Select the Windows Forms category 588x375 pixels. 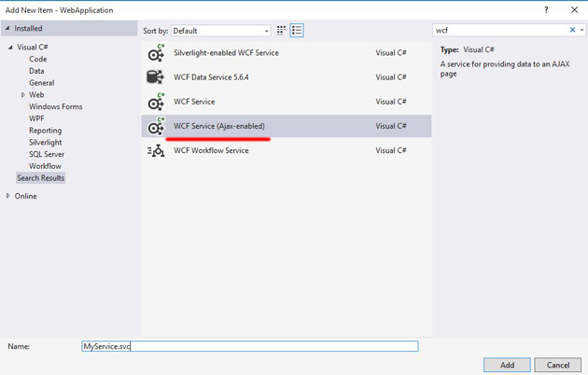(55, 106)
